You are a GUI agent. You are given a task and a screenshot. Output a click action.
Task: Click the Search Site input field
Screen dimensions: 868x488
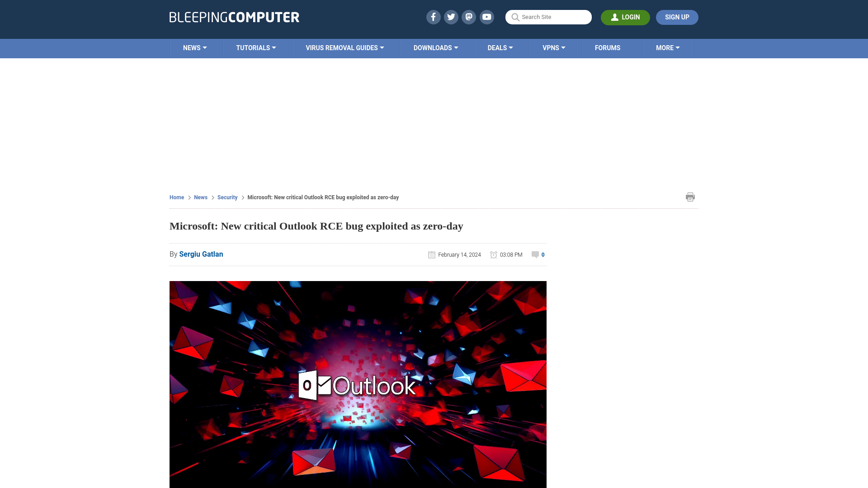(x=548, y=17)
